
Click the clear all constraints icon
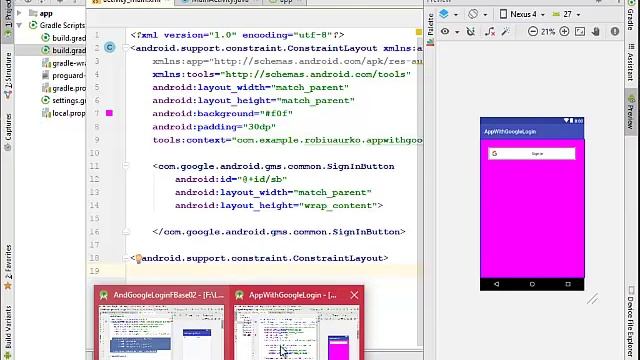(490, 31)
